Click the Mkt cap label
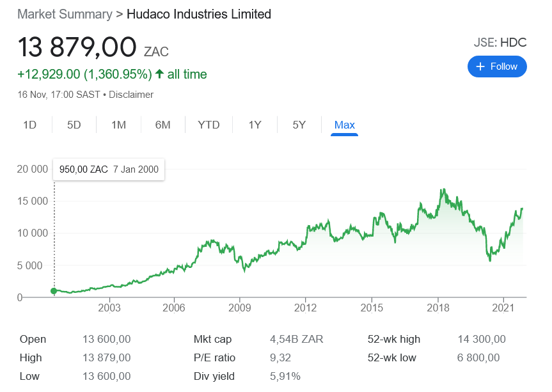This screenshot has height=392, width=552. [x=212, y=339]
